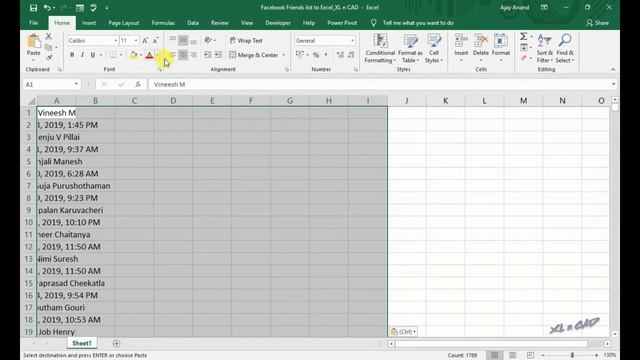Switch to Page Layout view in status bar
This screenshot has height=360, width=640.
(512, 355)
